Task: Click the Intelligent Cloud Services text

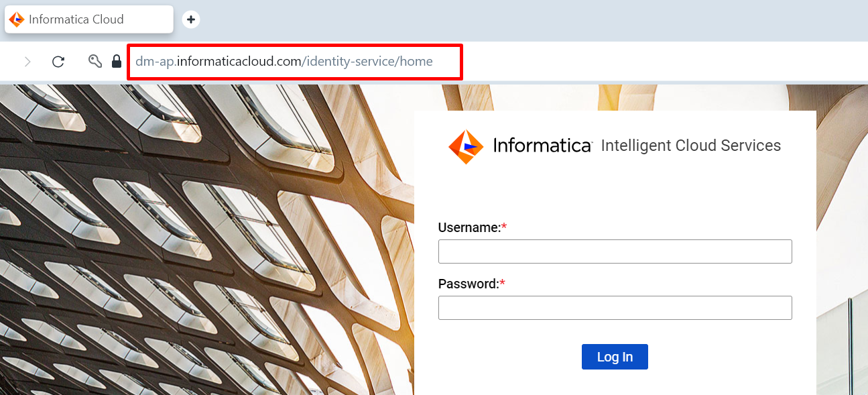Action: tap(691, 146)
